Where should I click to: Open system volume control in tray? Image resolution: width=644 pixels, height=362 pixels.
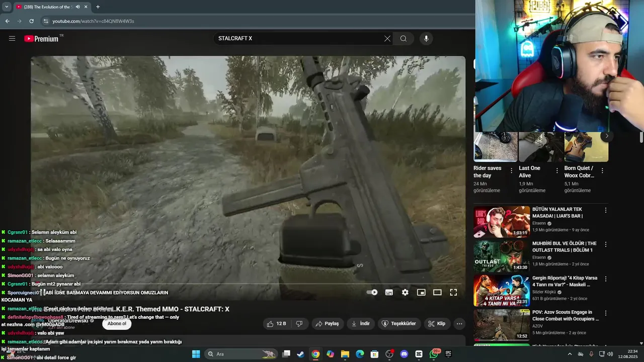pyautogui.click(x=610, y=354)
